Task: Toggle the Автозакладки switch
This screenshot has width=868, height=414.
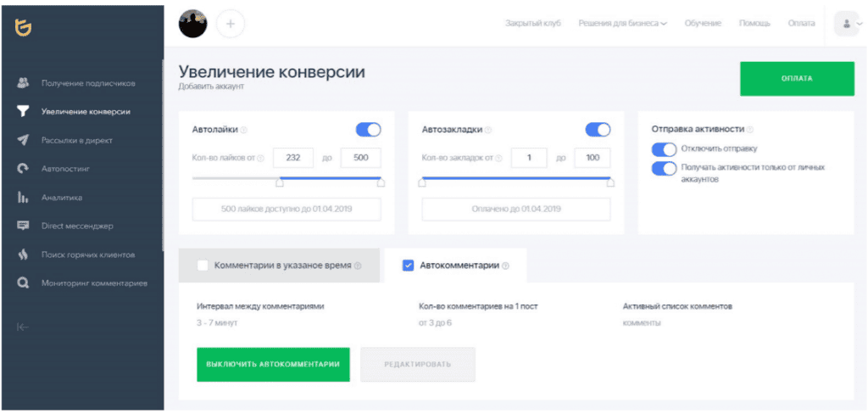Action: (598, 130)
